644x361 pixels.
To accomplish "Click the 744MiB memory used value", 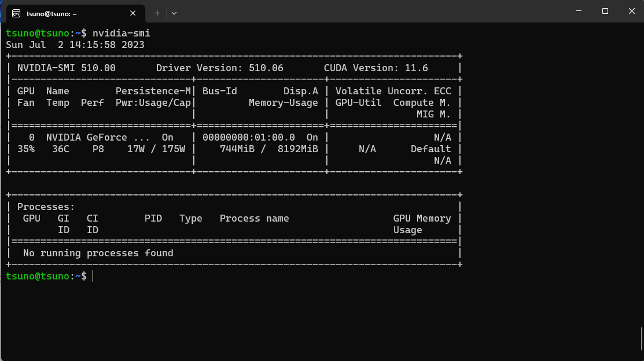I will tap(237, 149).
